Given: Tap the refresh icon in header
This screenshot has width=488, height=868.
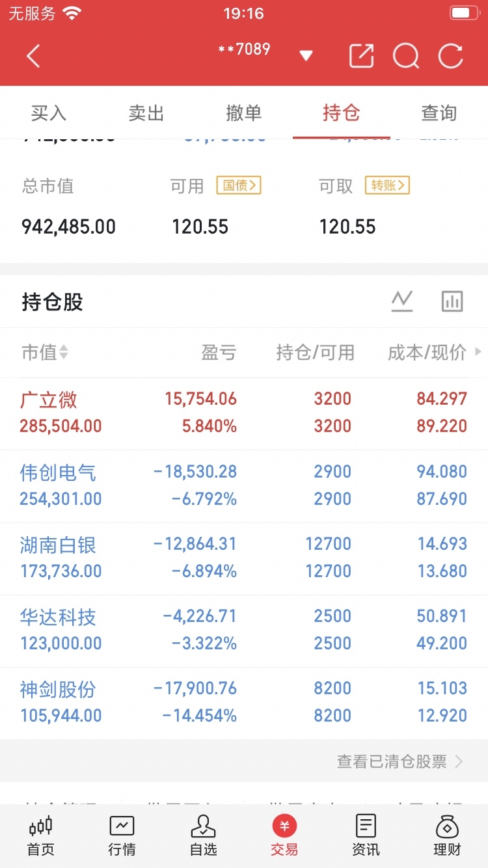Looking at the screenshot, I should [450, 56].
